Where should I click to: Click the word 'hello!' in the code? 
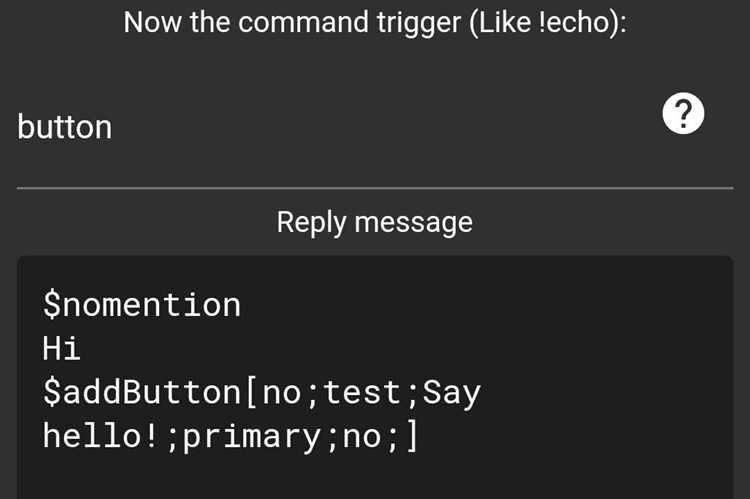pyautogui.click(x=100, y=436)
